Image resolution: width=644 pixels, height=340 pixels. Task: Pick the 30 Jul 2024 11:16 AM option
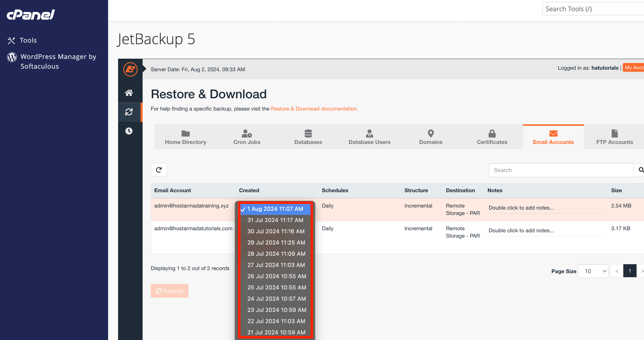275,231
